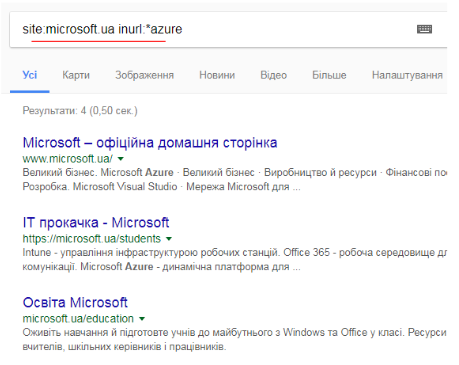
Task: Expand dropdown arrow next to microsoft.ua/students URL
Action: [169, 239]
